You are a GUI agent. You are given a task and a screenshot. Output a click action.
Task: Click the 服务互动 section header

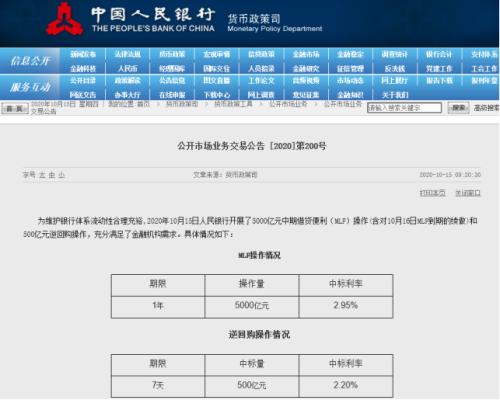tap(30, 87)
